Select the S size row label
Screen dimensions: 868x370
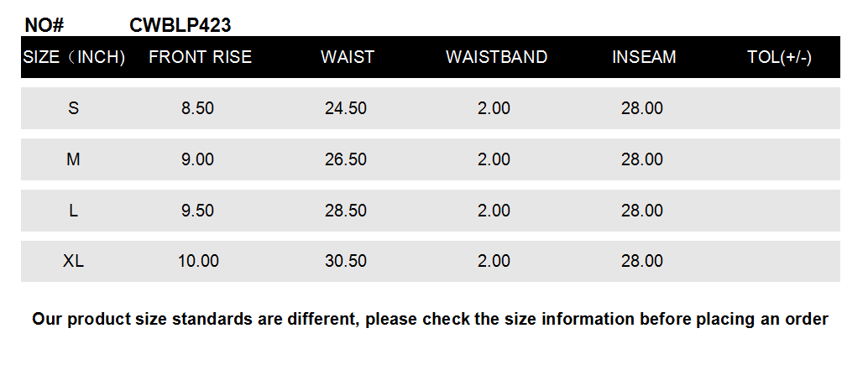tap(74, 108)
